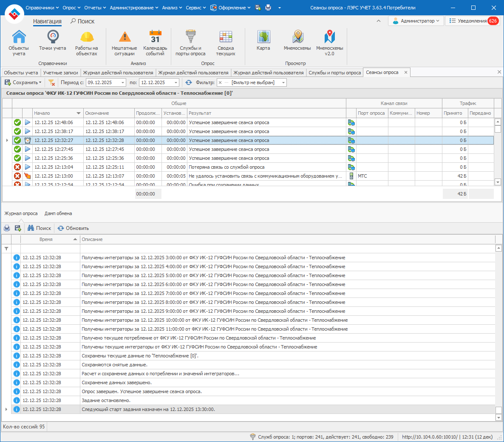Viewport: 504px width, 442px height.
Task: Open the Карта map view
Action: [263, 40]
